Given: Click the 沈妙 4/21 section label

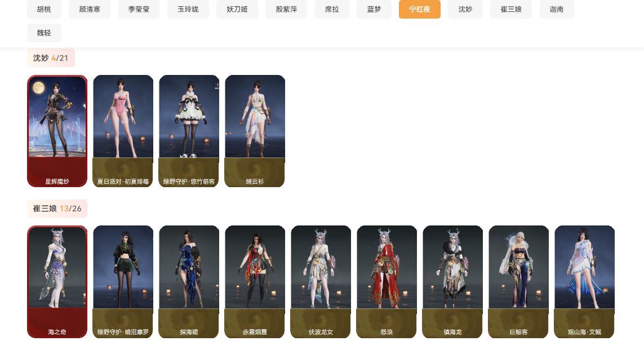Looking at the screenshot, I should point(51,58).
